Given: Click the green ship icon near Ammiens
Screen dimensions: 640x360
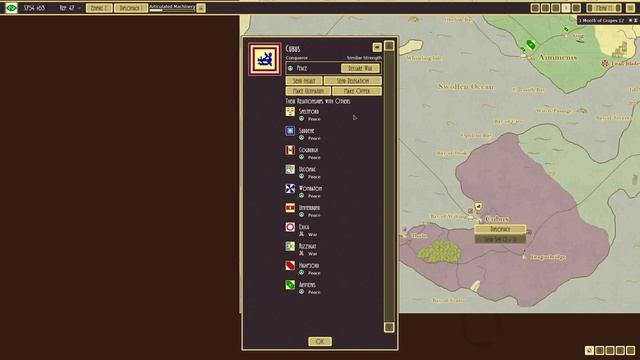Looking at the screenshot, I should pos(531,44).
